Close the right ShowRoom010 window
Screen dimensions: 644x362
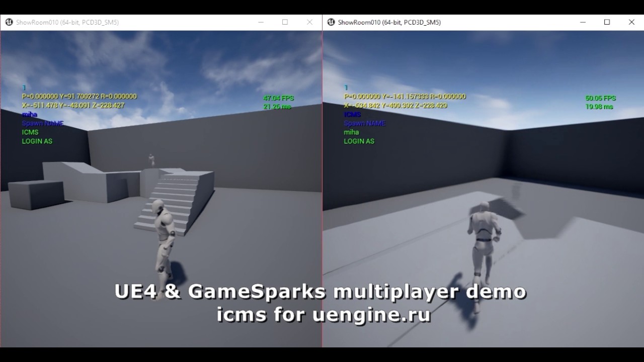pyautogui.click(x=631, y=22)
